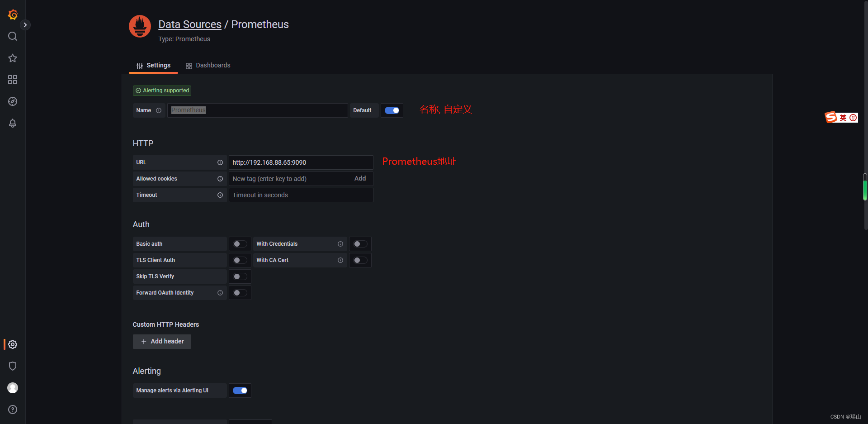868x424 pixels.
Task: Enable the With CA Cert toggle
Action: coord(360,260)
